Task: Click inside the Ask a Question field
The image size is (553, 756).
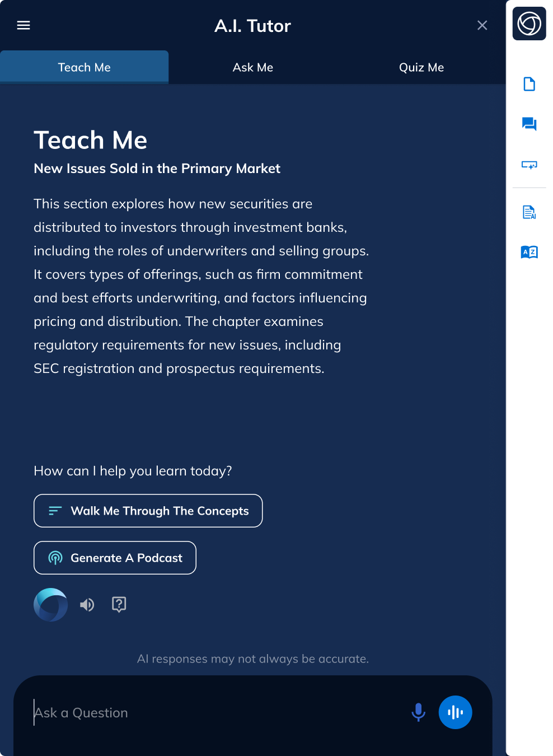Action: pos(168,712)
